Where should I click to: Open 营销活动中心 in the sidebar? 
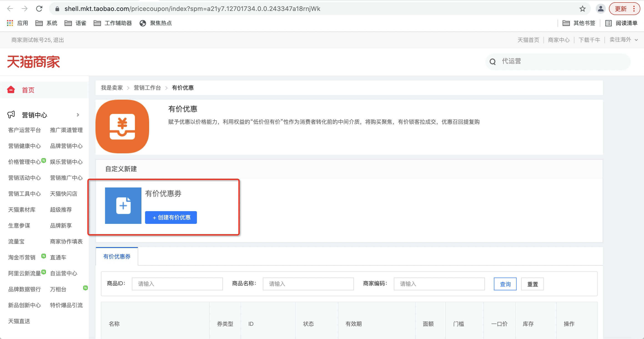[x=25, y=178]
